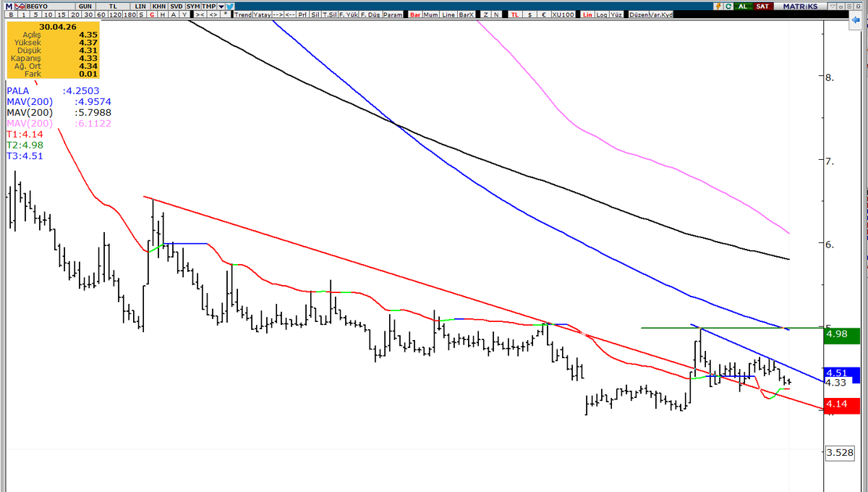Click the B period button
The height and width of the screenshot is (492, 868).
11,14
